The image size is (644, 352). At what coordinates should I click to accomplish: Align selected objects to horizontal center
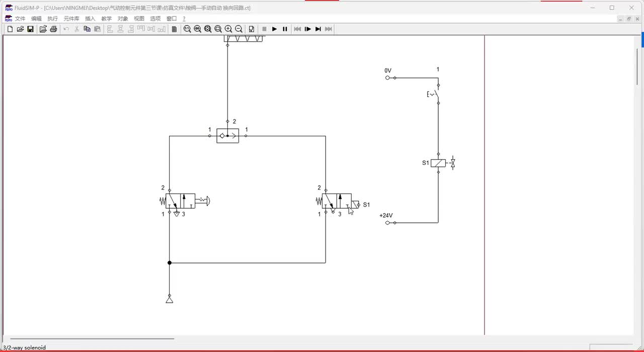click(x=121, y=29)
